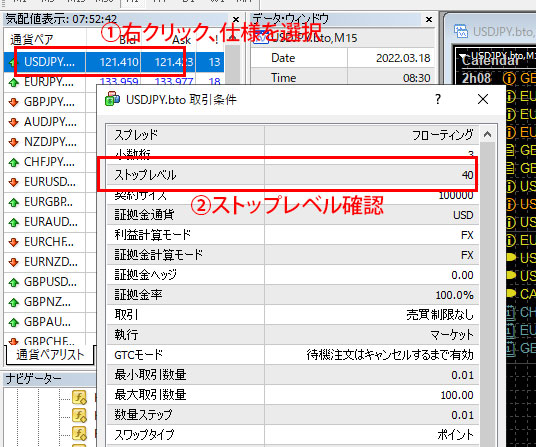Viewport: 536px width, 447px height.
Task: Click the 最小取引数量 row
Action: 293,375
